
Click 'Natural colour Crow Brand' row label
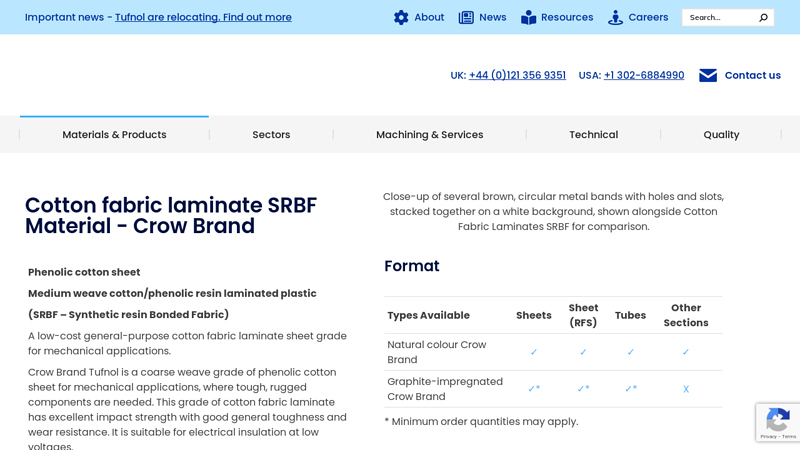coord(437,352)
